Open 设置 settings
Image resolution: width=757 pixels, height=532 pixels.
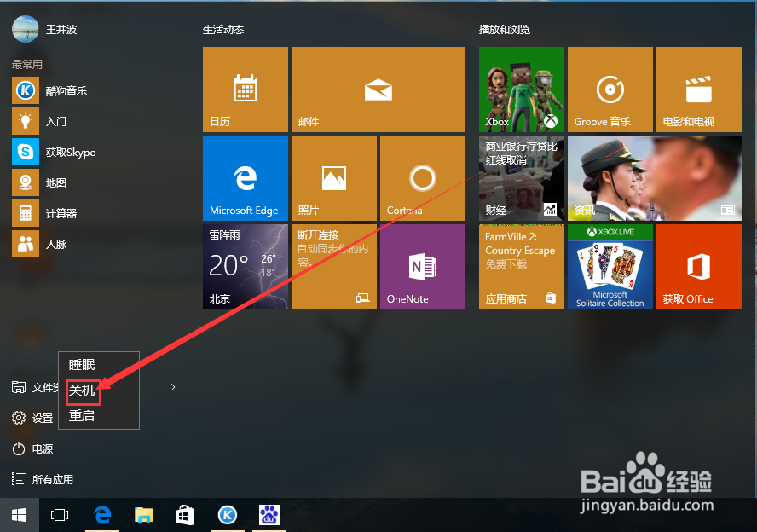32,418
